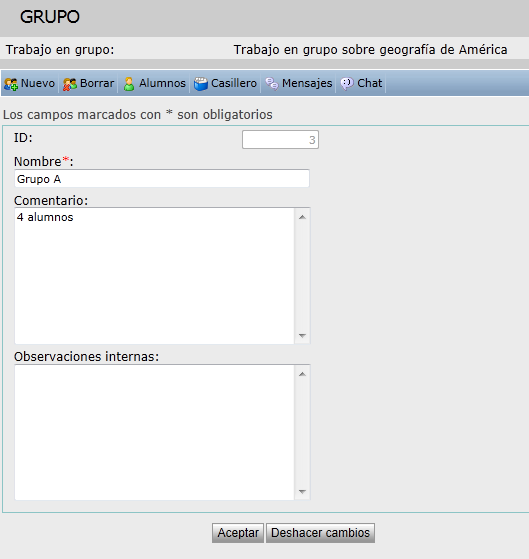Viewport: 529px width, 559px height.
Task: Click the 'ID:' label
Action: [x=23, y=138]
